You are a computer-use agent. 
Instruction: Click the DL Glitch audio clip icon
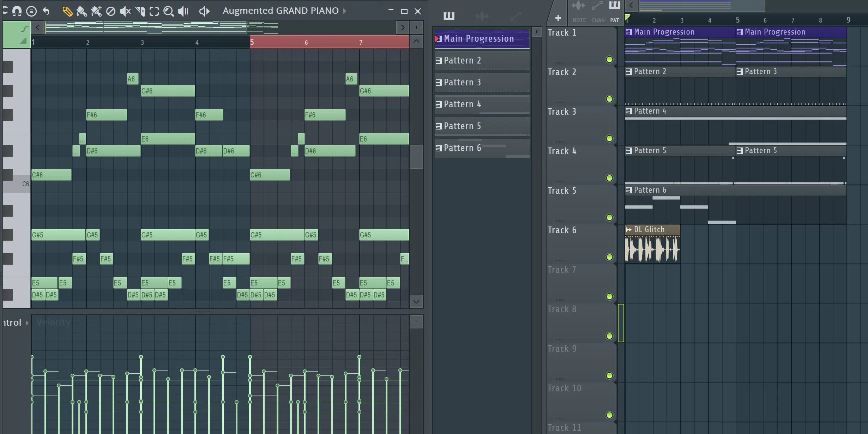coord(629,230)
